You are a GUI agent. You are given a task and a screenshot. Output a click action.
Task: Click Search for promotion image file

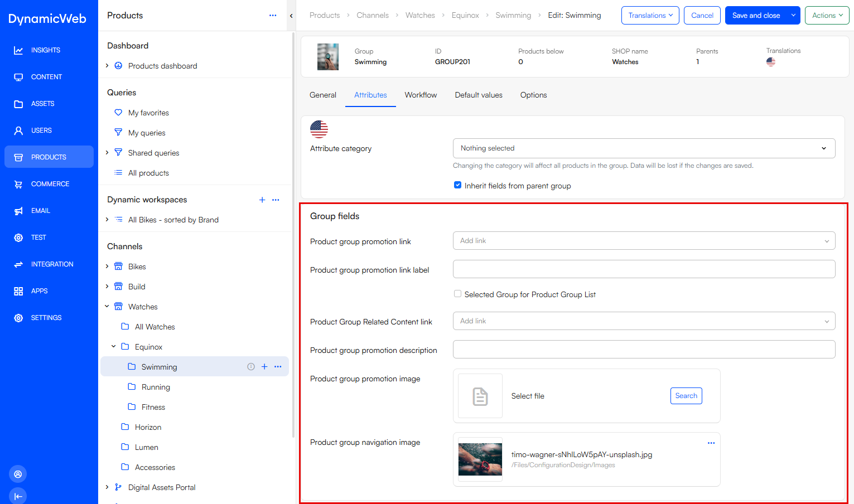[x=686, y=395]
